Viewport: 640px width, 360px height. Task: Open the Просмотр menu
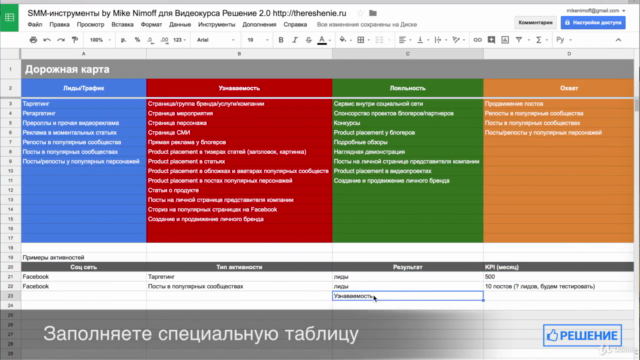[x=90, y=24]
